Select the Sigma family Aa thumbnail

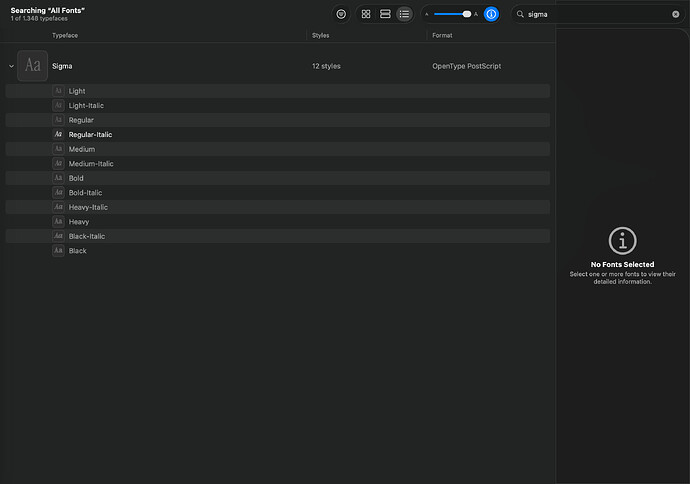pyautogui.click(x=33, y=66)
